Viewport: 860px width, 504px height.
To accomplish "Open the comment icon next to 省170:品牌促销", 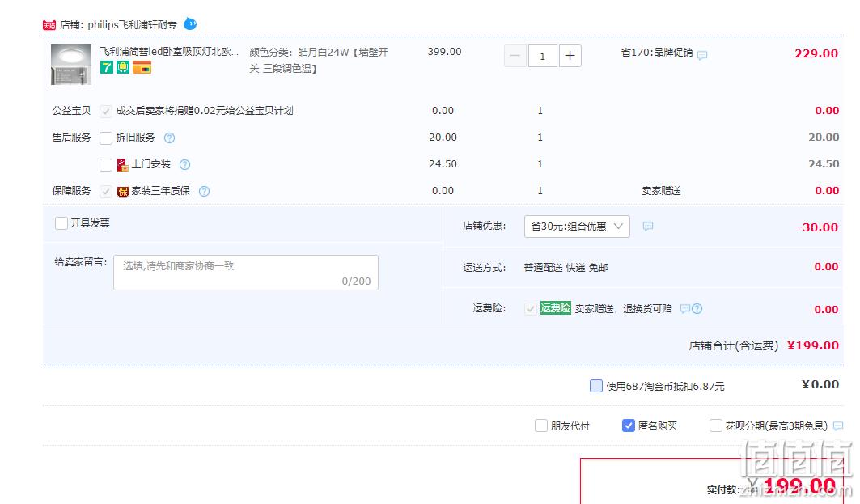I will pos(702,55).
